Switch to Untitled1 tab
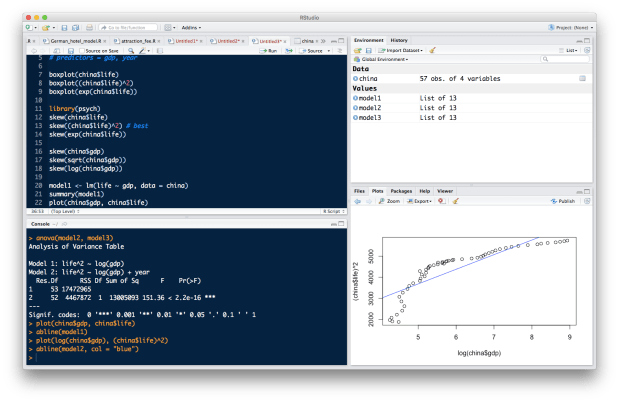The width and height of the screenshot is (619, 402). tap(186, 41)
